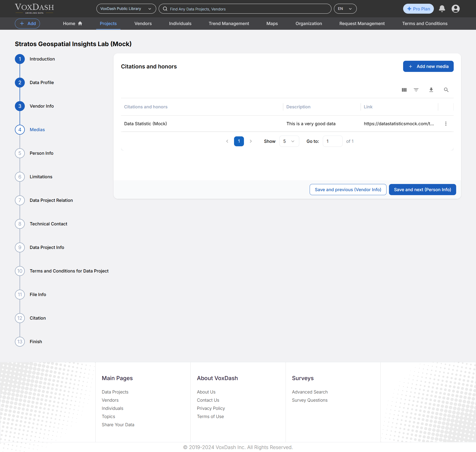Click Save and next (Person Info)
Viewport: 476px width, 452px height.
422,190
